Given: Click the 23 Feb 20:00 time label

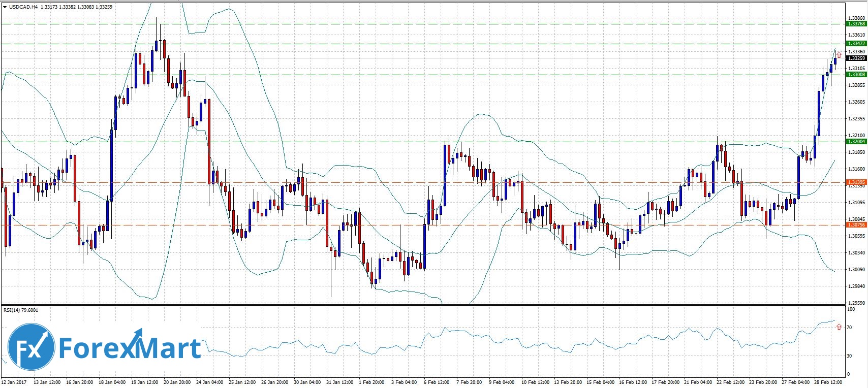Looking at the screenshot, I should pos(763,382).
